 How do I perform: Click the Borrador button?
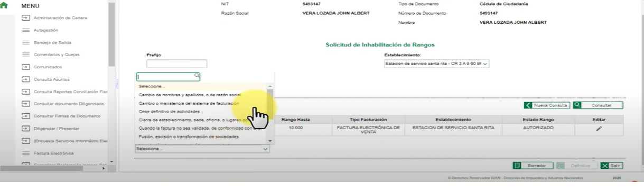coord(533,166)
